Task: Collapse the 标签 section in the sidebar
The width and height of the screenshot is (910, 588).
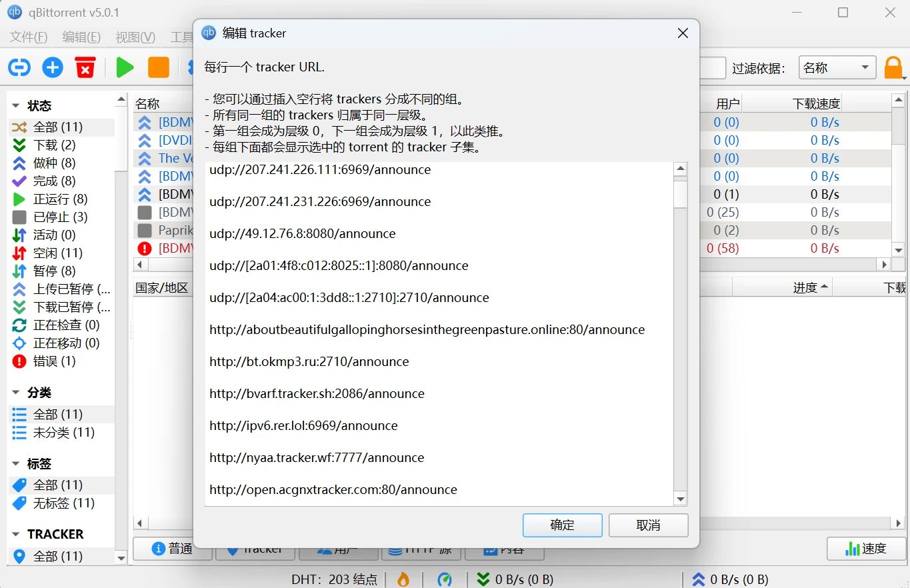Action: 16,463
